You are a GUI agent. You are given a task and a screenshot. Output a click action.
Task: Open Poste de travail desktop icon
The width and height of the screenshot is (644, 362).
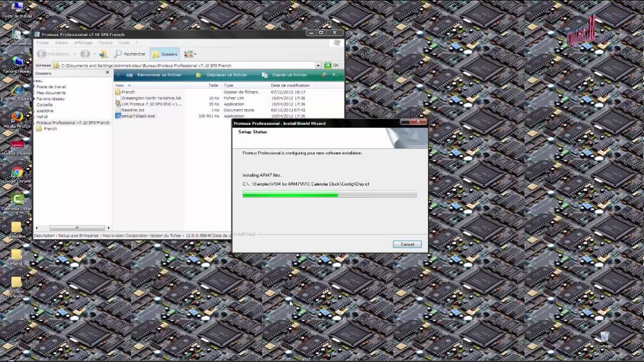coord(17,10)
